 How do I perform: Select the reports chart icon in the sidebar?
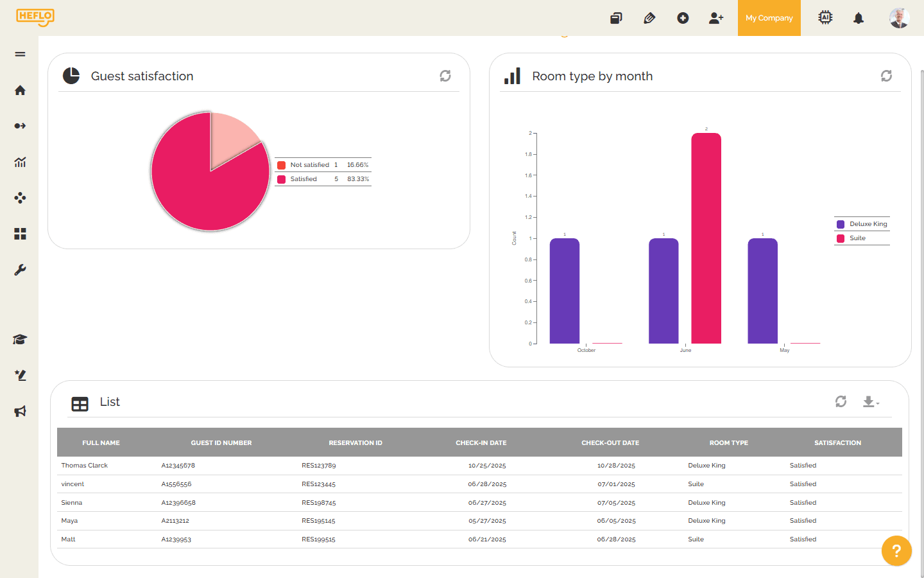click(x=19, y=162)
